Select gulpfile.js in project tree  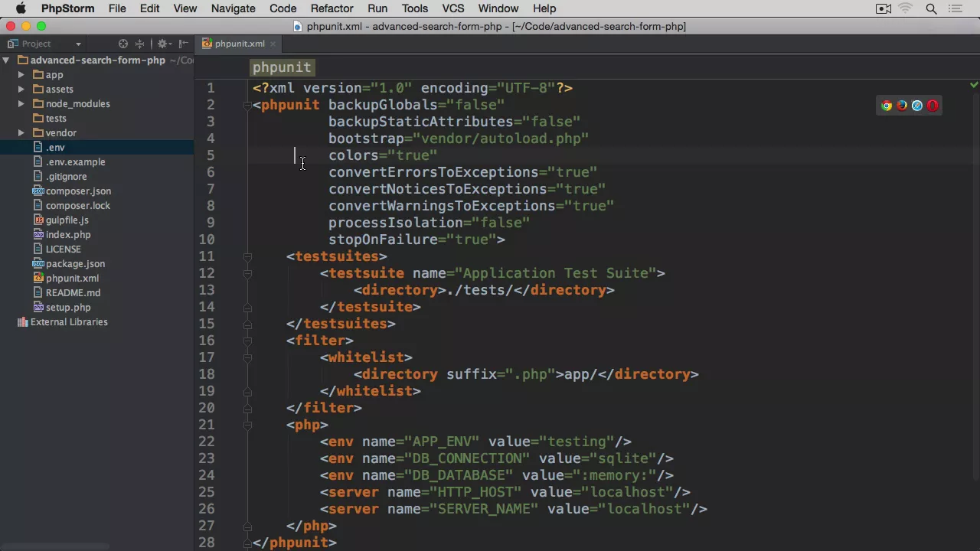[60, 220]
